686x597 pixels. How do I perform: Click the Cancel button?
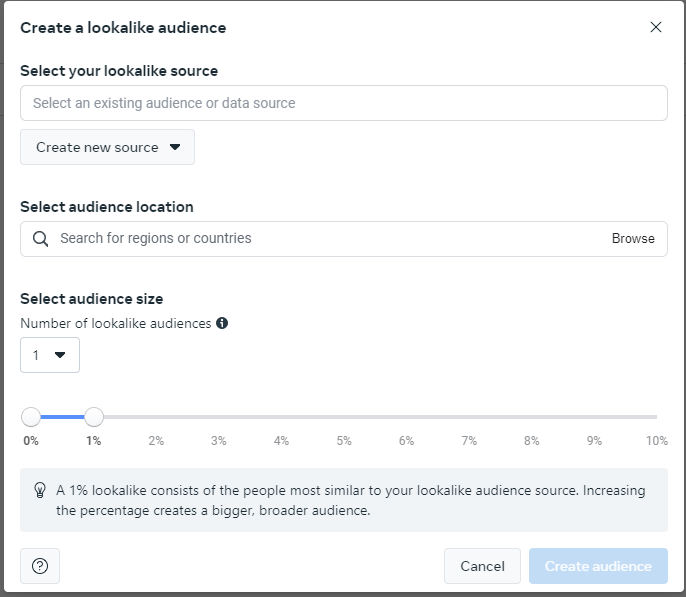click(482, 566)
